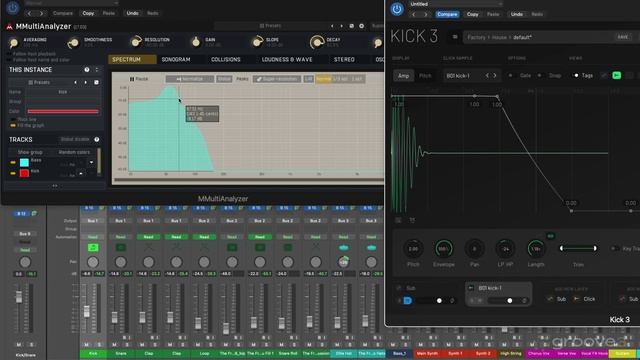Click Normalize button in spectrum toolbar
The image size is (640, 360).
click(x=189, y=79)
